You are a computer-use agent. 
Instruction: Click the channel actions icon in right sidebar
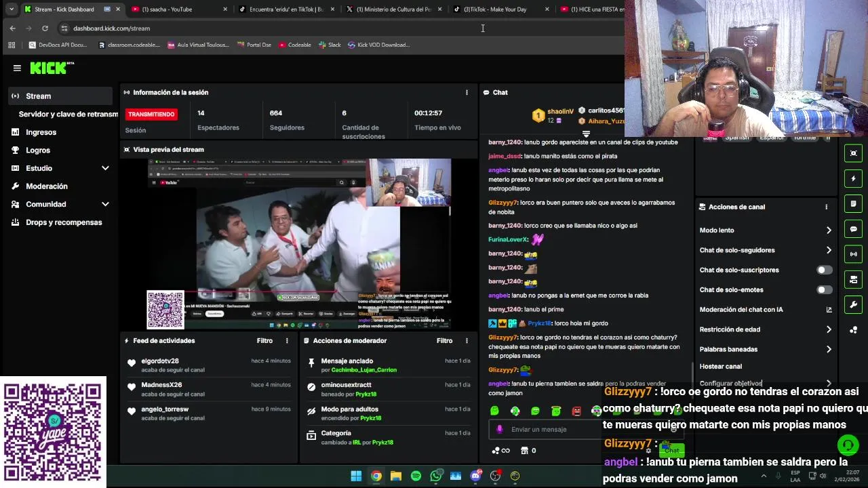click(854, 279)
